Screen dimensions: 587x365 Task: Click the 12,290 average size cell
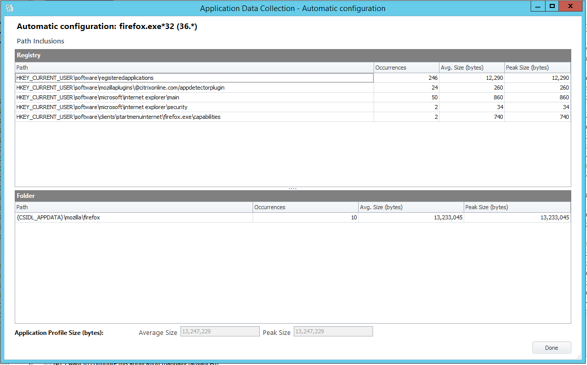(x=472, y=78)
